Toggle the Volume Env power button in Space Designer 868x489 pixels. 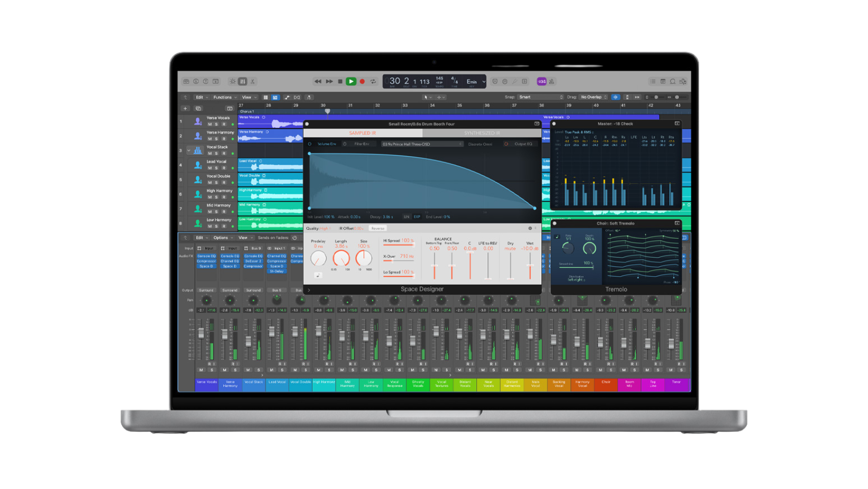coord(310,144)
